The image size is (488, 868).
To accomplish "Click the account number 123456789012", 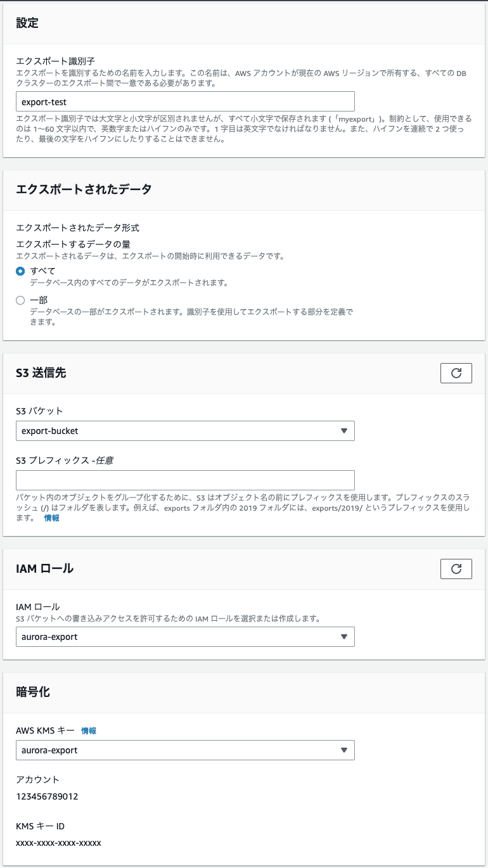I will point(47,796).
